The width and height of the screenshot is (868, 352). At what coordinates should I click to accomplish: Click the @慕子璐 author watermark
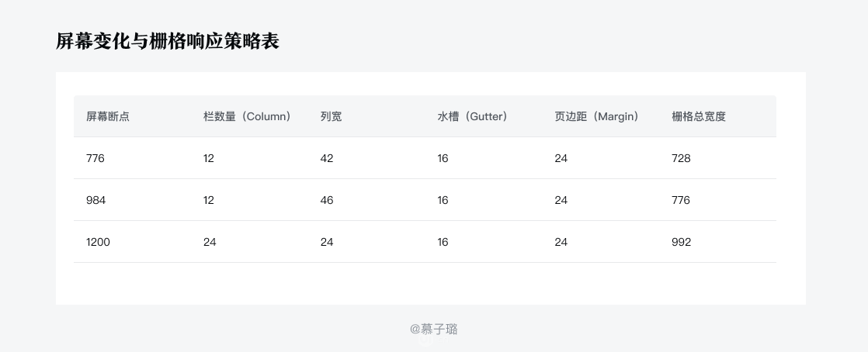[x=434, y=330]
